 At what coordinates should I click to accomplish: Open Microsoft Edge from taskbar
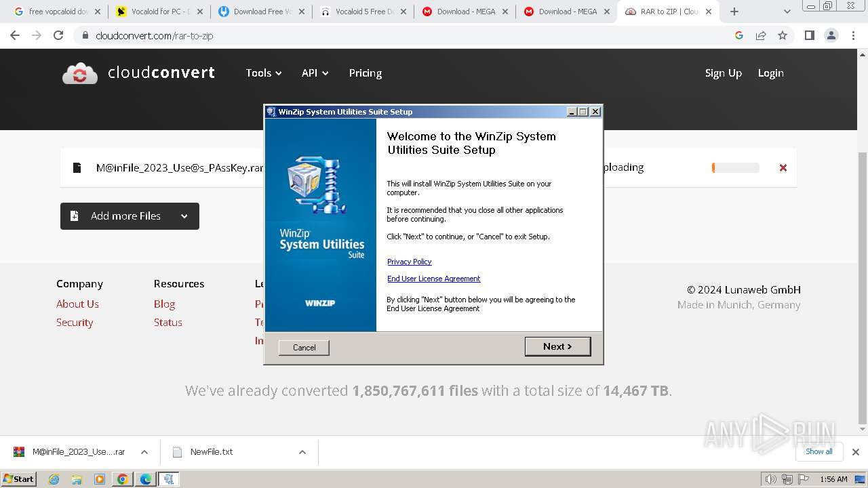[x=146, y=479]
